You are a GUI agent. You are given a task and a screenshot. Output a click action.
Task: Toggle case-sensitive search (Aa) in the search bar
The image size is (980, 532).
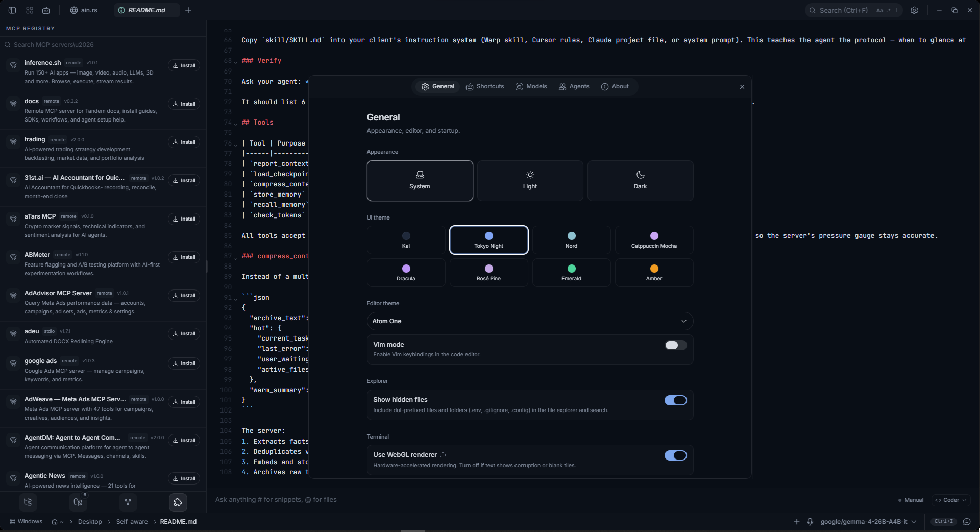(879, 10)
